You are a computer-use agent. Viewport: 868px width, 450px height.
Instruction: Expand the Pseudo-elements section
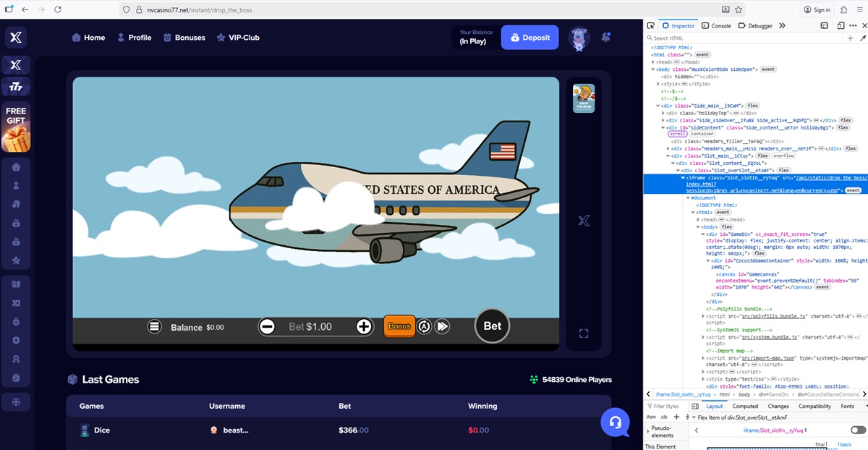pos(648,431)
